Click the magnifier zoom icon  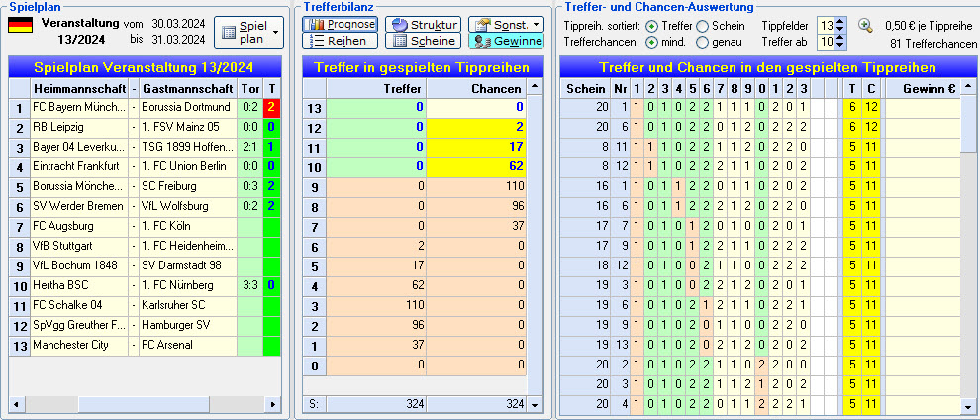point(865,25)
